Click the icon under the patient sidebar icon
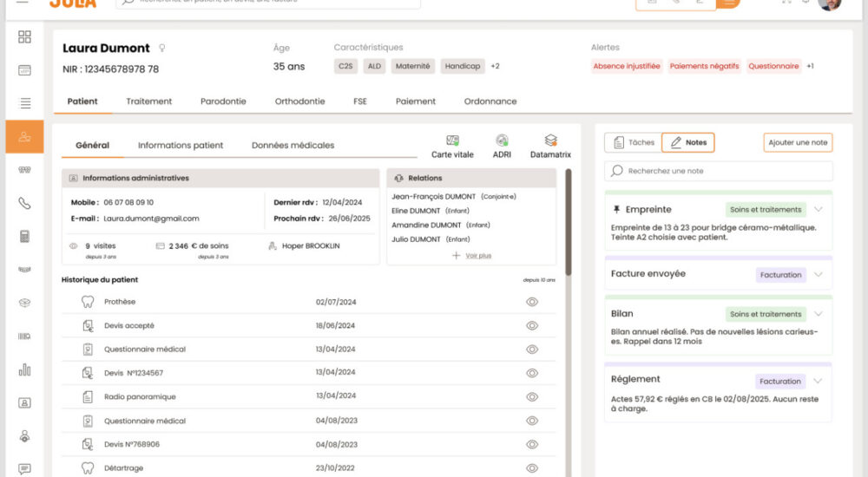 pos(24,170)
